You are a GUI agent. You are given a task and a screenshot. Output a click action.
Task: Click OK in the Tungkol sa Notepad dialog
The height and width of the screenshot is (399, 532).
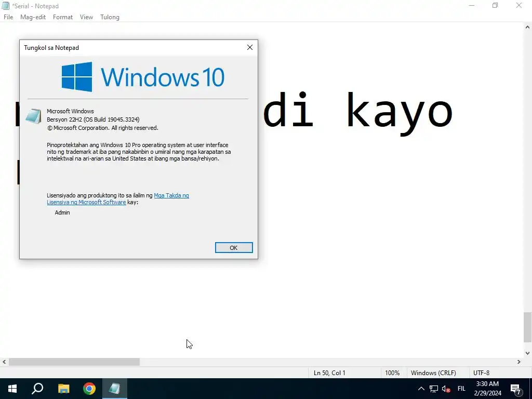[x=234, y=248]
